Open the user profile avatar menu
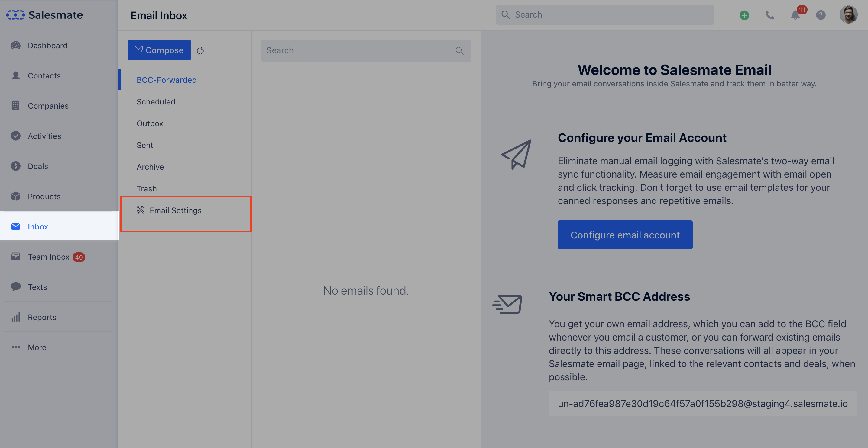This screenshot has height=448, width=868. tap(848, 15)
